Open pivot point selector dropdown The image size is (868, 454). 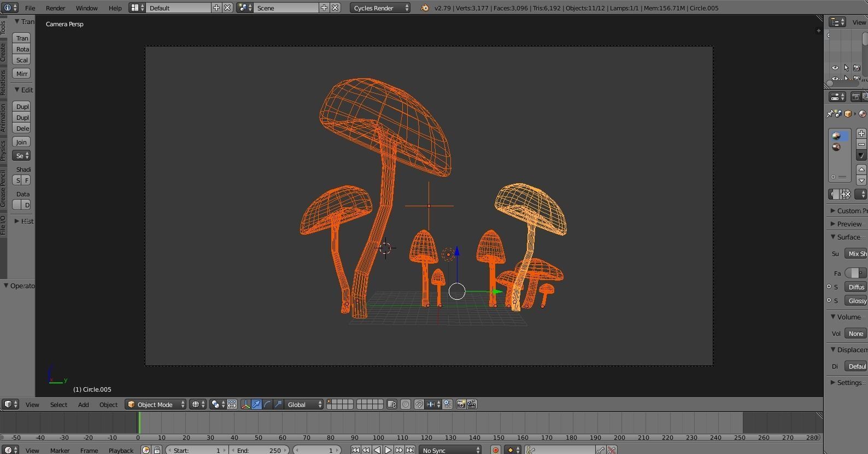218,405
